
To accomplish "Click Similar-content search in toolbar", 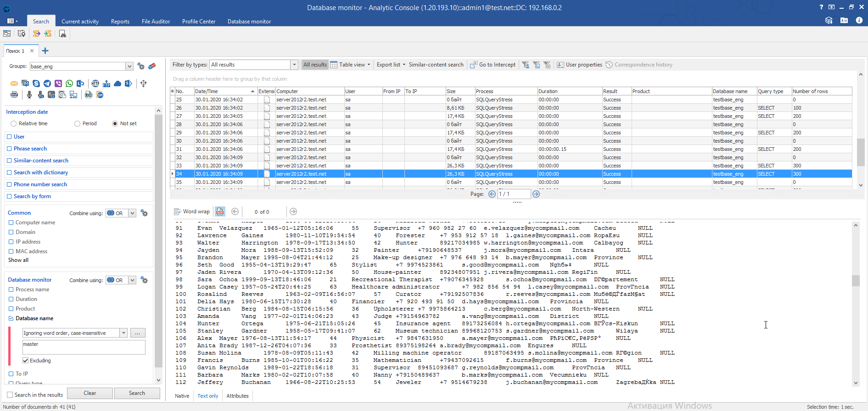I will pyautogui.click(x=436, y=65).
